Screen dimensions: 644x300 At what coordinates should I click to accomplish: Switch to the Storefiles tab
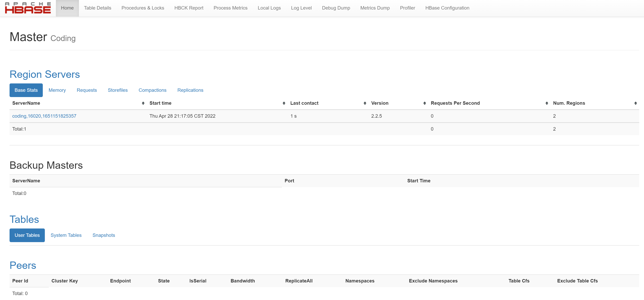coord(117,90)
